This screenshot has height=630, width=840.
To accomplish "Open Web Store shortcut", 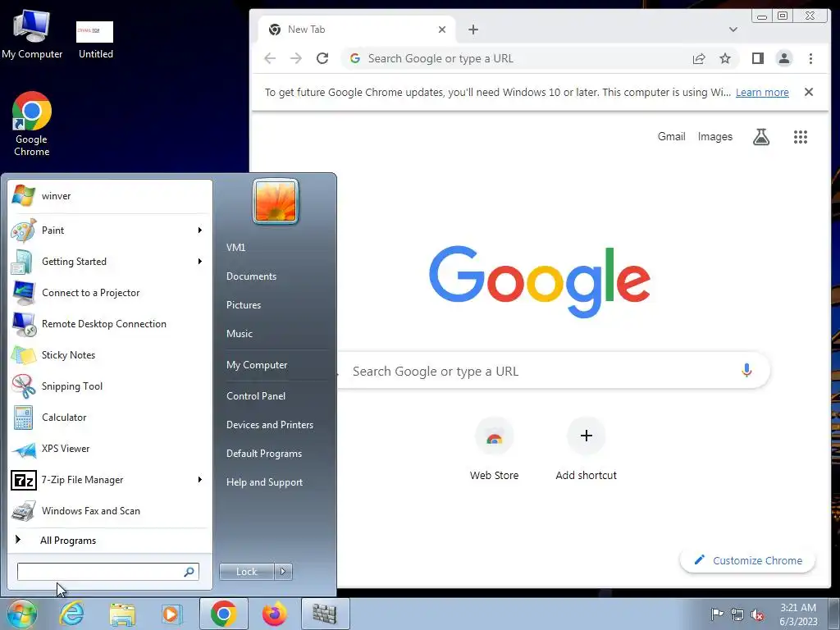I will click(x=494, y=449).
